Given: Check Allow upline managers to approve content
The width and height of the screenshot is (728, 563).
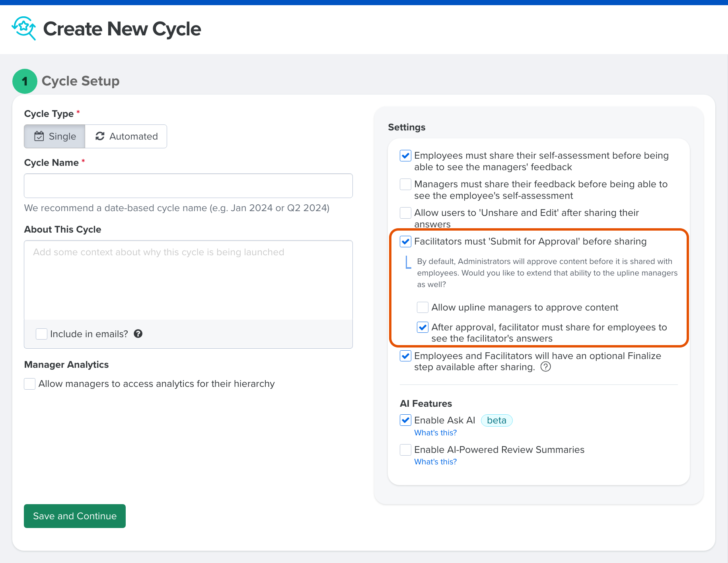Looking at the screenshot, I should pos(422,307).
